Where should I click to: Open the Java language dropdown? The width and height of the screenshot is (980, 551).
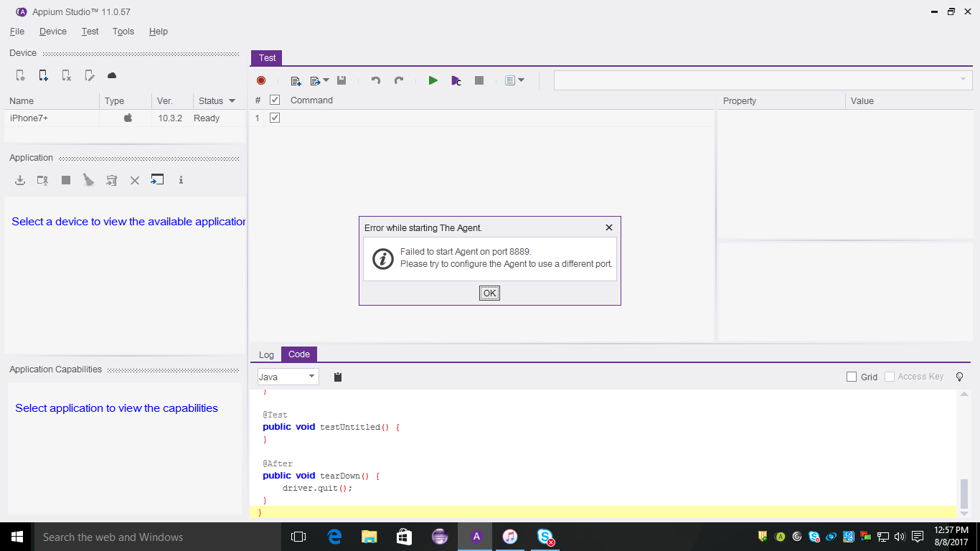(x=288, y=377)
